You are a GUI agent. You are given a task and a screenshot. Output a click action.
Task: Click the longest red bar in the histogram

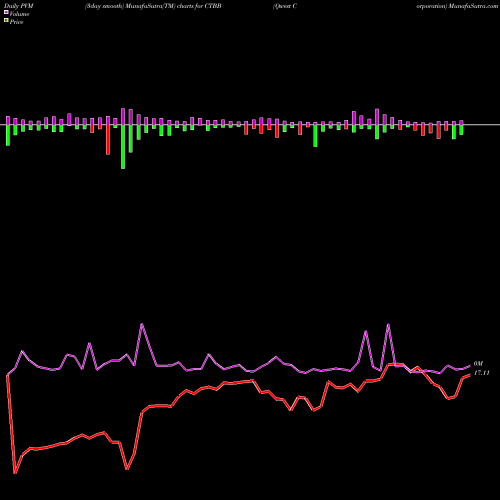tap(108, 140)
